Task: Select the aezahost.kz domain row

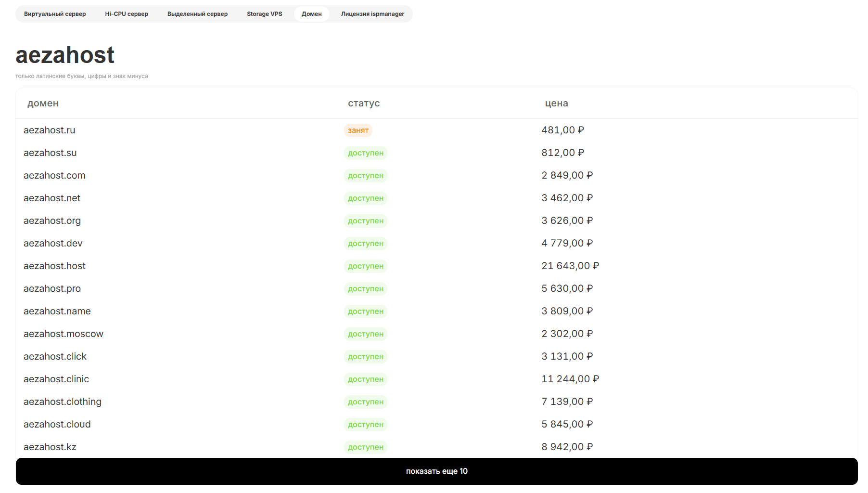Action: [x=50, y=447]
